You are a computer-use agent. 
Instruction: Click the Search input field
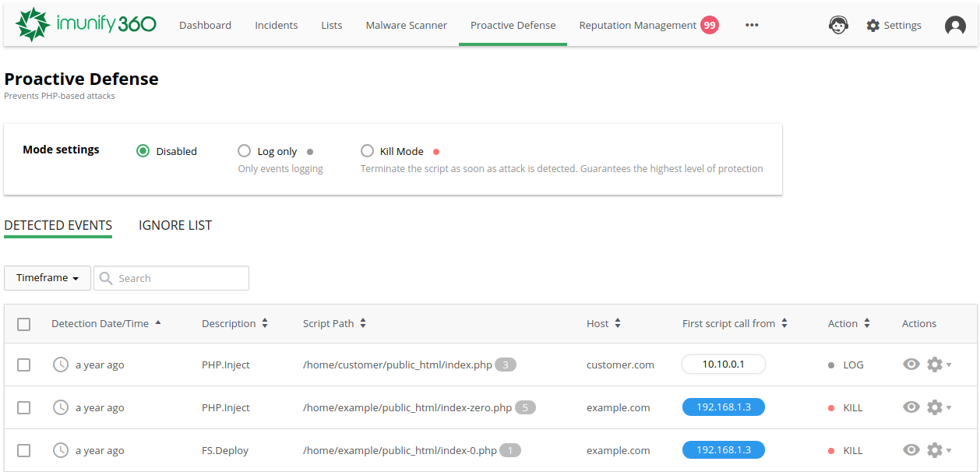click(x=171, y=278)
